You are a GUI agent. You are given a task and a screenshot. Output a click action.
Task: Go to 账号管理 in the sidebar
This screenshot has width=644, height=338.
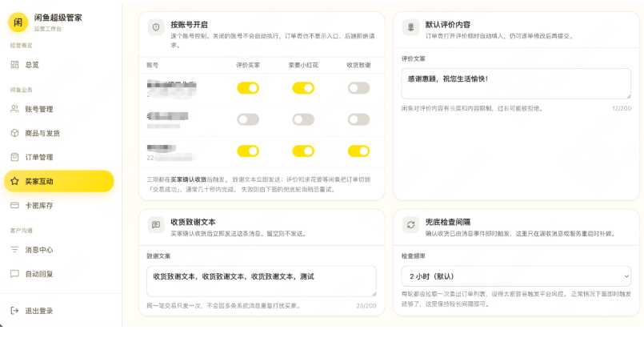(x=58, y=109)
